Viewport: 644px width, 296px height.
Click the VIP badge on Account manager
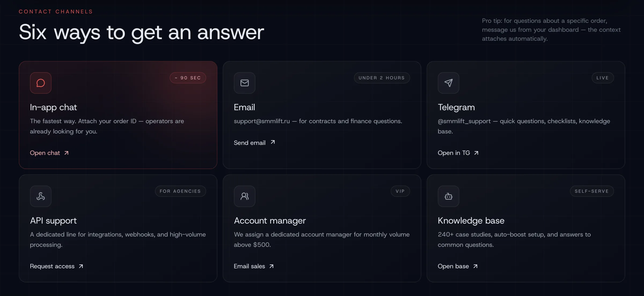pyautogui.click(x=400, y=191)
